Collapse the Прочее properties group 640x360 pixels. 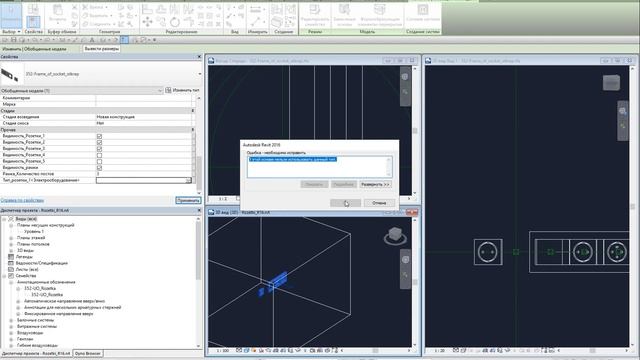point(193,129)
